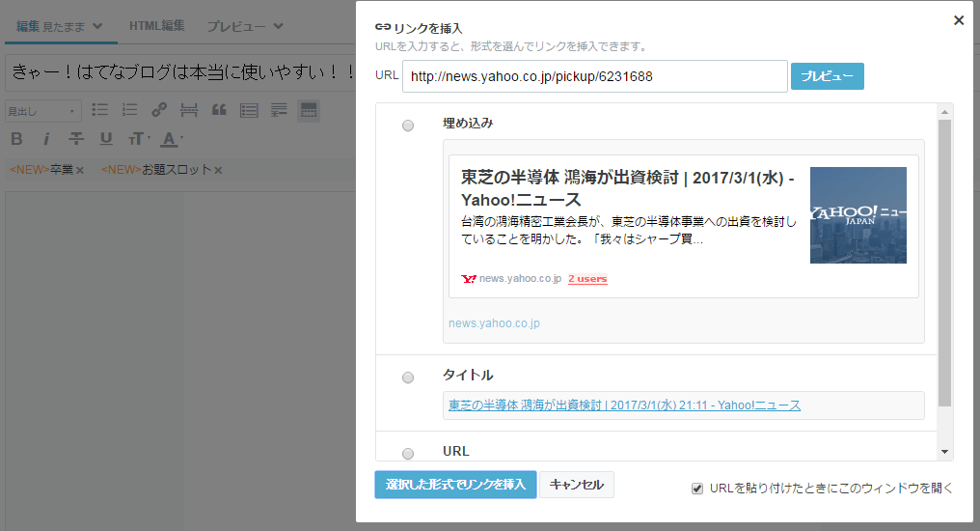Insert an unordered bullet list

(99, 110)
